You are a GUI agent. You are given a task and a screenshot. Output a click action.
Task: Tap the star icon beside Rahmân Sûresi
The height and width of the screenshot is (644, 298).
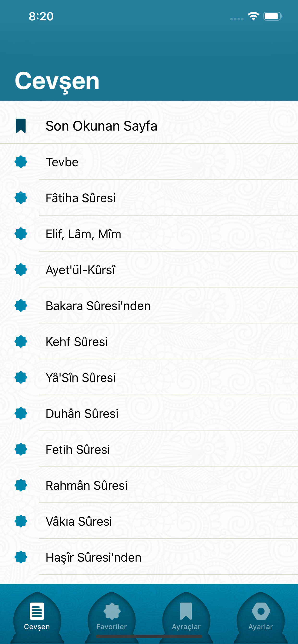click(21, 485)
